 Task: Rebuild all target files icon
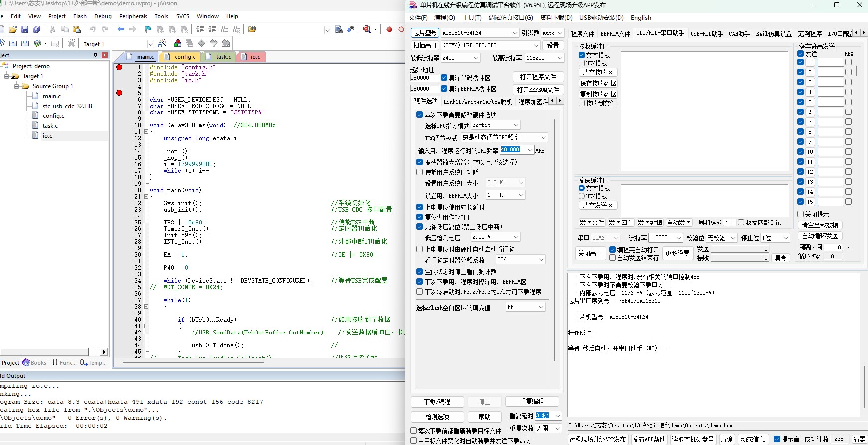pos(25,43)
